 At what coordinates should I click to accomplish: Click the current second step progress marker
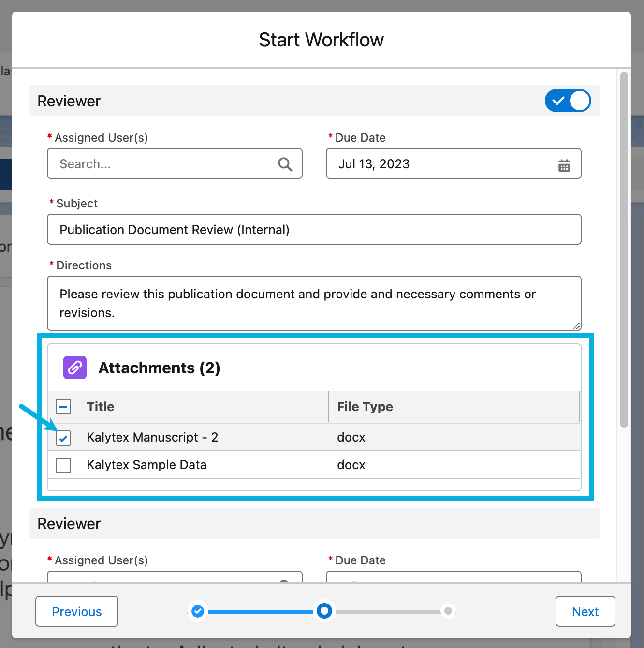coord(324,611)
